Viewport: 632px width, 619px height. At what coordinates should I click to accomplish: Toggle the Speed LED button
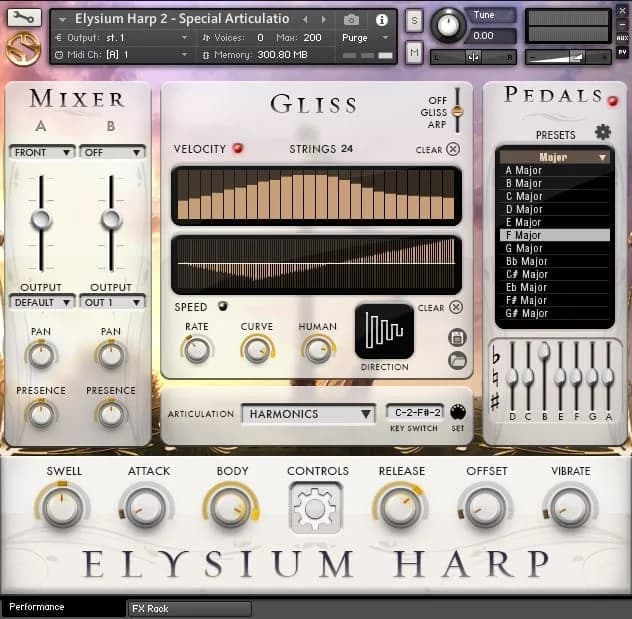click(222, 306)
